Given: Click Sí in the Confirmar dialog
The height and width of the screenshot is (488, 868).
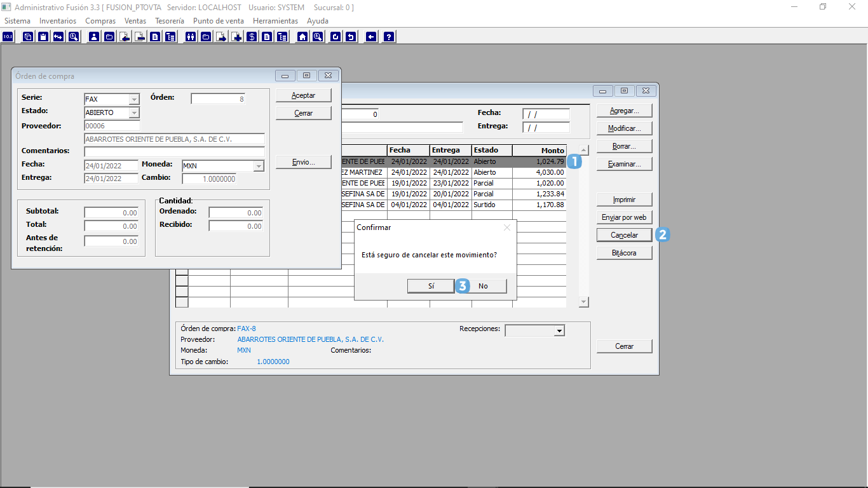Looking at the screenshot, I should 431,286.
